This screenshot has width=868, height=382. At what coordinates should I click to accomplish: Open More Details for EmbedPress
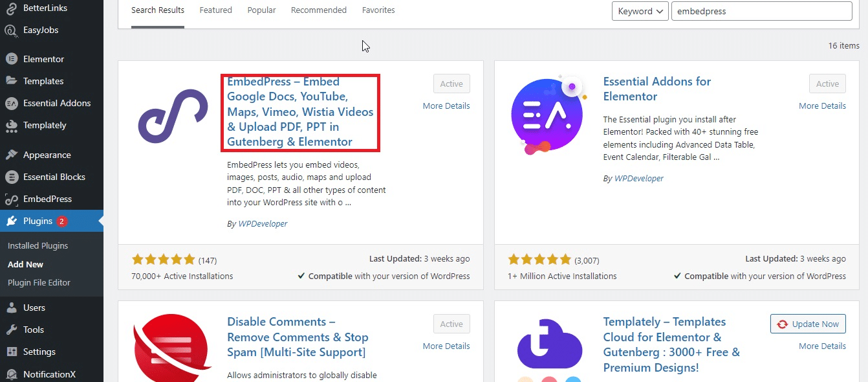click(446, 106)
